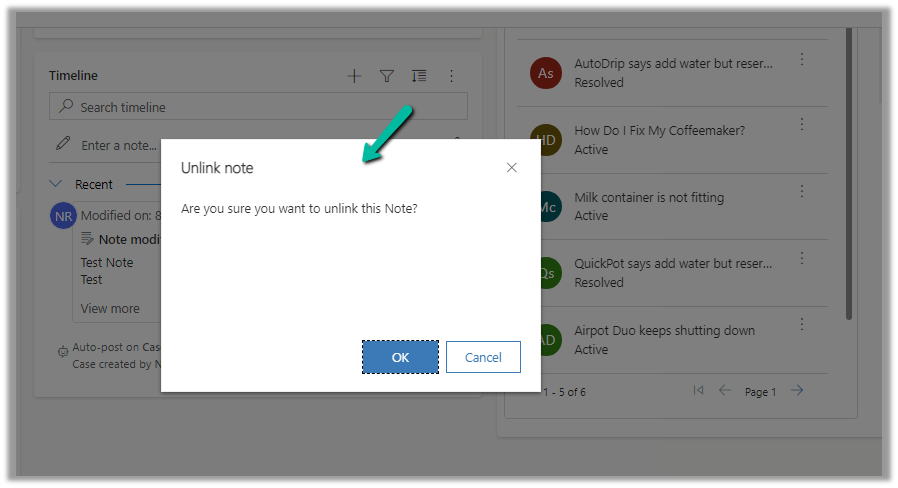Click the As avatar for AutoDrip case
The image size is (898, 488).
pos(546,73)
